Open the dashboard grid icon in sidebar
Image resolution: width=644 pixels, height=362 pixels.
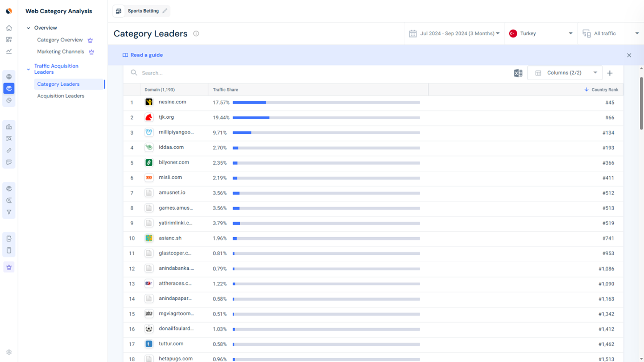[x=9, y=40]
